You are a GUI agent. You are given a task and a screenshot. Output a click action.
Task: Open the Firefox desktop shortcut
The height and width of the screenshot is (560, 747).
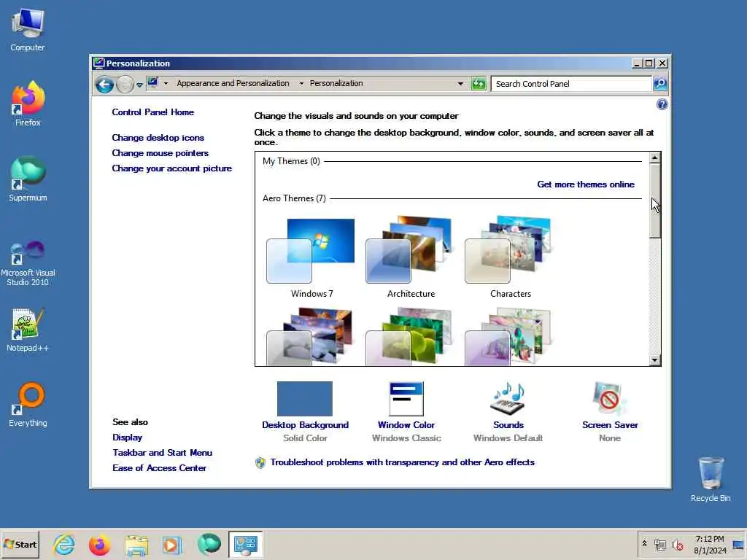(x=28, y=104)
